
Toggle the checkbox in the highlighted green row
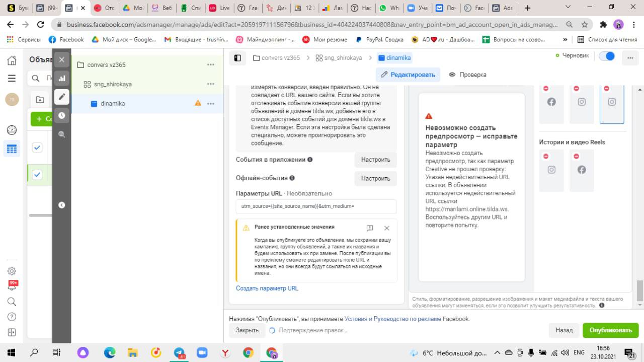[37, 175]
